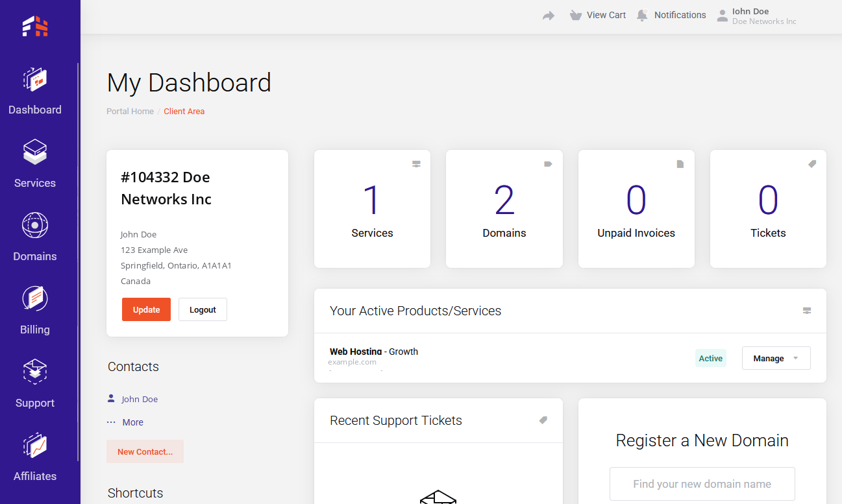Go to Dashboard menu label
842x504 pixels.
click(x=35, y=110)
